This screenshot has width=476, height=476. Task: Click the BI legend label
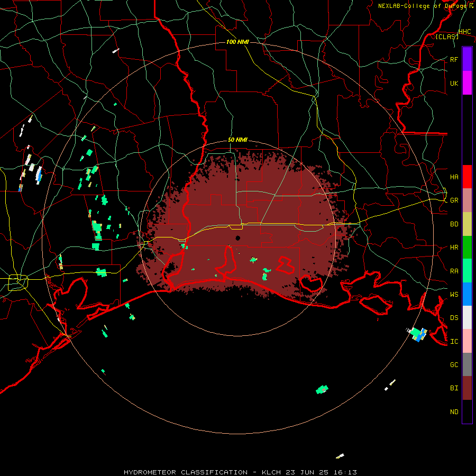454,388
